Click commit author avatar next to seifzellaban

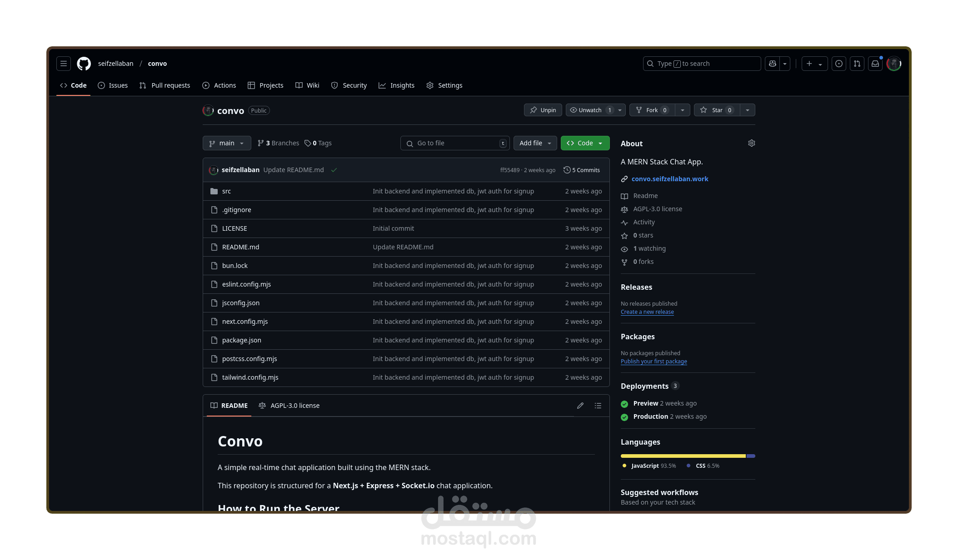214,170
